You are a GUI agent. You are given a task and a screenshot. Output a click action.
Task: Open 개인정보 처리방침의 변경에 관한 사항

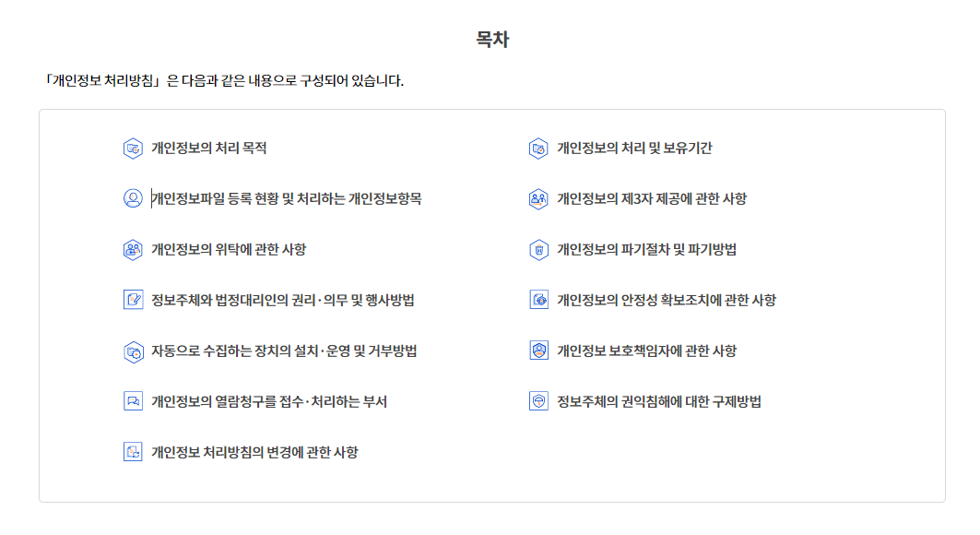coord(254,452)
